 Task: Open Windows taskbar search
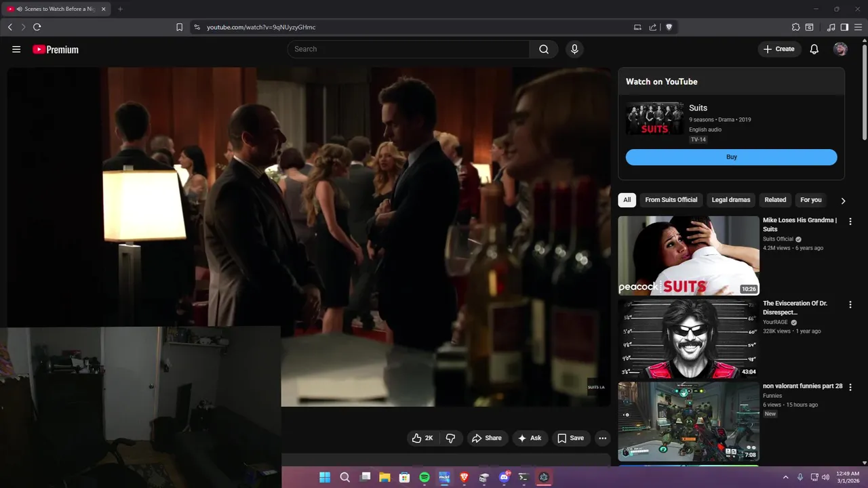tap(344, 477)
